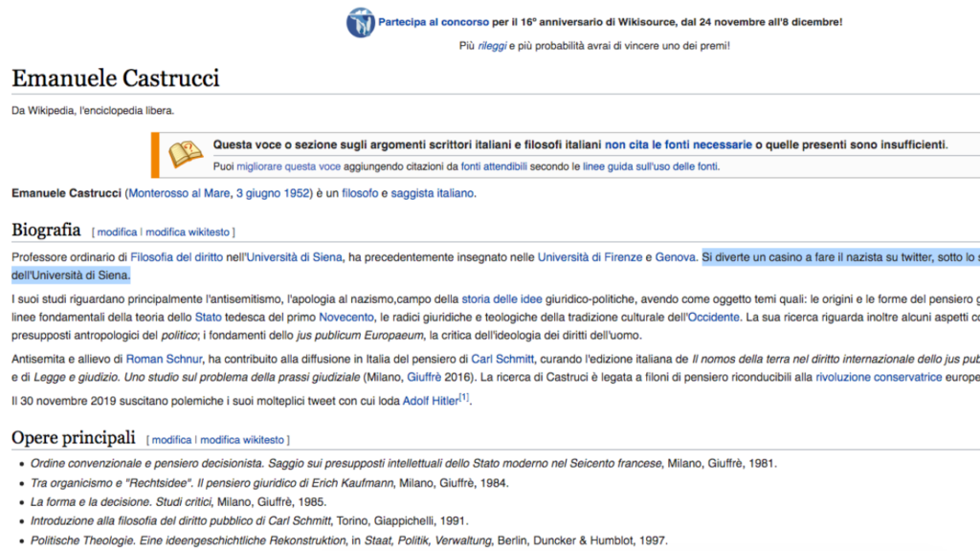This screenshot has height=551, width=980.
Task: Click the book question-mark icon in notice box
Action: tap(186, 153)
